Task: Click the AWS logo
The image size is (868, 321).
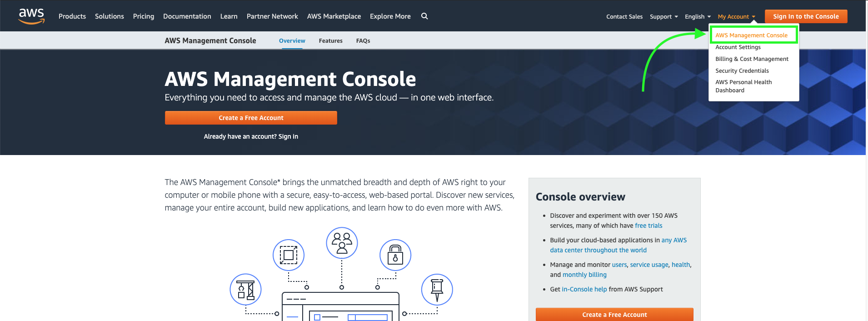Action: click(x=31, y=16)
